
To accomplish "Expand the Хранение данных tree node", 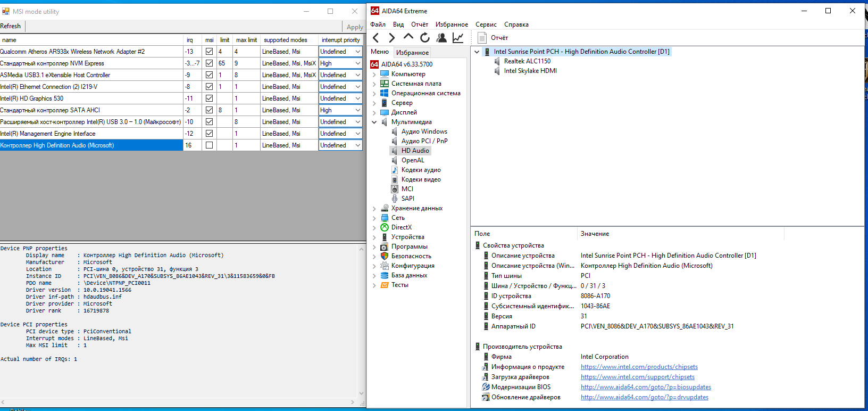I will (x=374, y=208).
